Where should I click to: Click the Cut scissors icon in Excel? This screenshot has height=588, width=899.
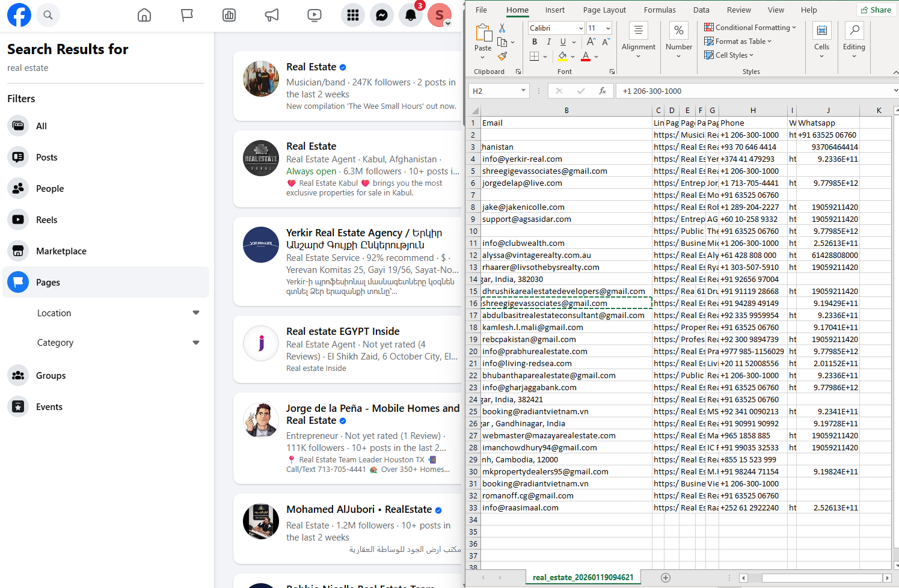[502, 28]
